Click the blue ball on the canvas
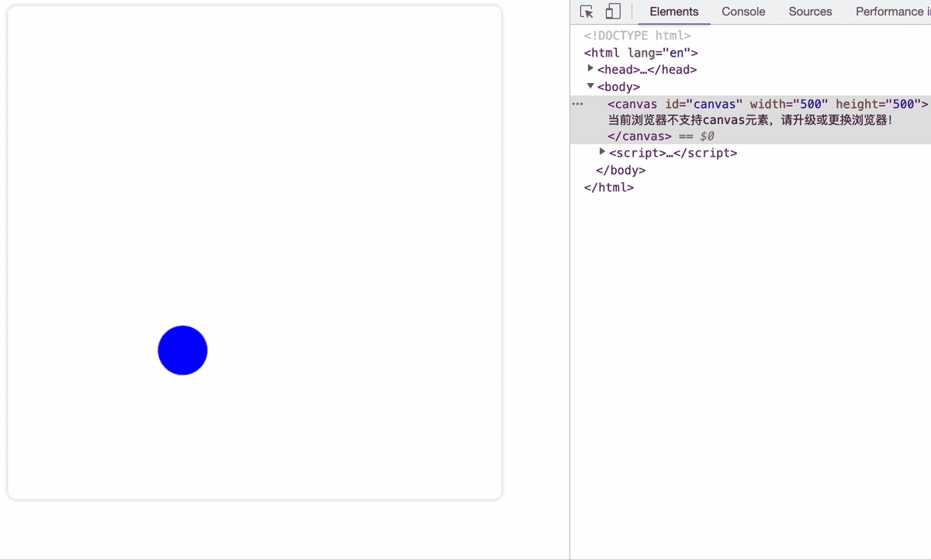 tap(182, 351)
